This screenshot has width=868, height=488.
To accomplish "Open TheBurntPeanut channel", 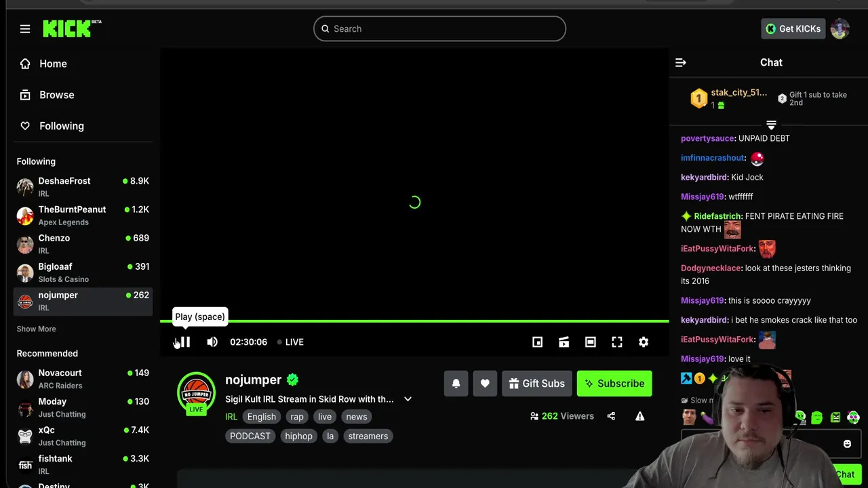I will coord(83,215).
